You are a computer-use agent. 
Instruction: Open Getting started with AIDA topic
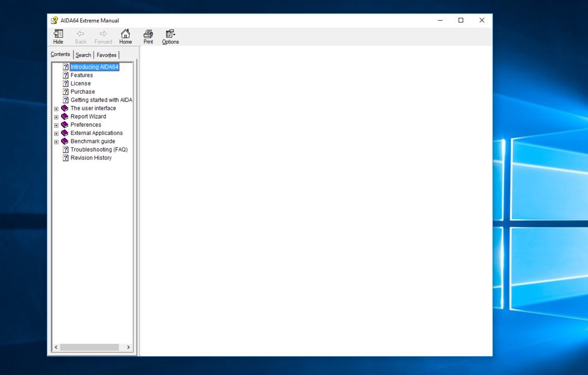click(x=101, y=100)
